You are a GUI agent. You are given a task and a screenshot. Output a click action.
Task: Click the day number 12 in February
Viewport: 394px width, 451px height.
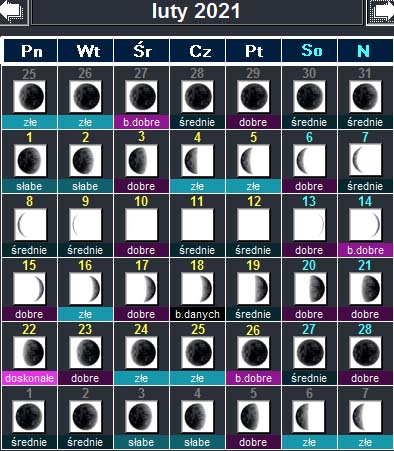(254, 201)
